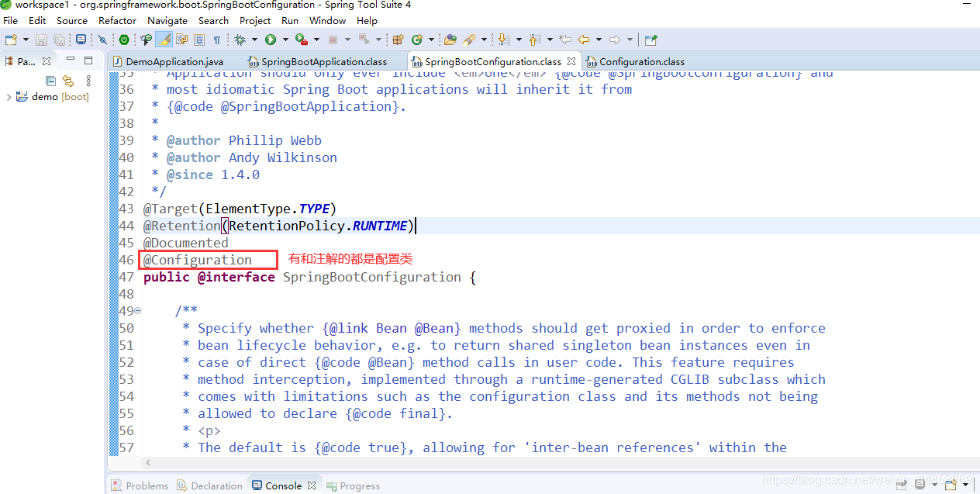Click the New Java Package icon

coord(398,40)
